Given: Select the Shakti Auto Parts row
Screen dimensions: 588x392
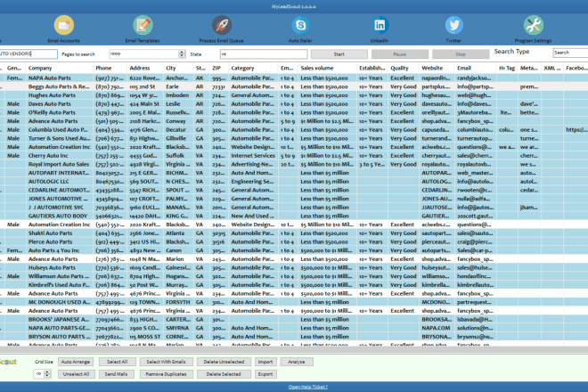Looking at the screenshot, I should pos(294,233).
